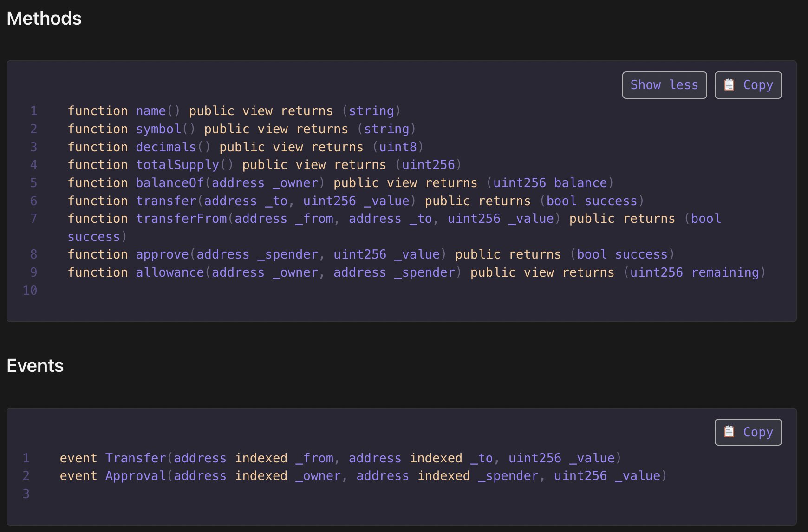Click the symbol() function name
The width and height of the screenshot is (808, 532).
(x=158, y=129)
